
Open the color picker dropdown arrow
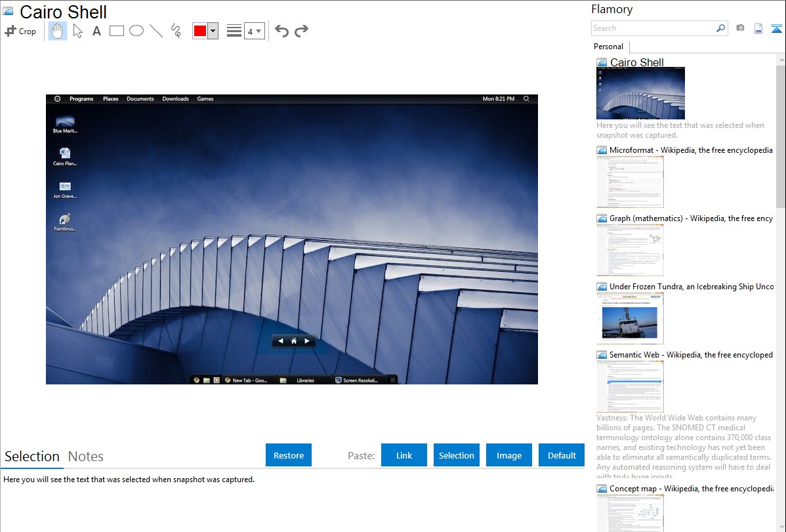coord(213,31)
